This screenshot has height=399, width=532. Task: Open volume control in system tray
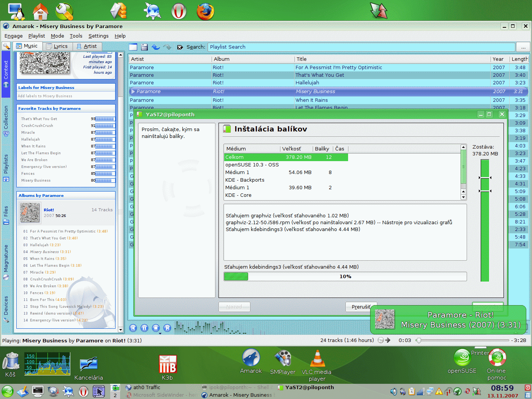[394, 391]
